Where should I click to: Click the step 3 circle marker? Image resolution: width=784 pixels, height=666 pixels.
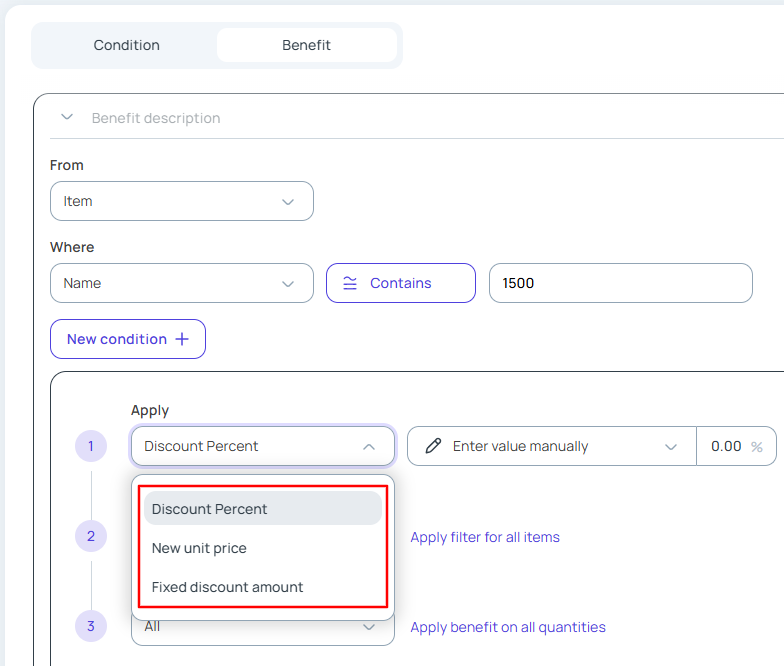[91, 627]
